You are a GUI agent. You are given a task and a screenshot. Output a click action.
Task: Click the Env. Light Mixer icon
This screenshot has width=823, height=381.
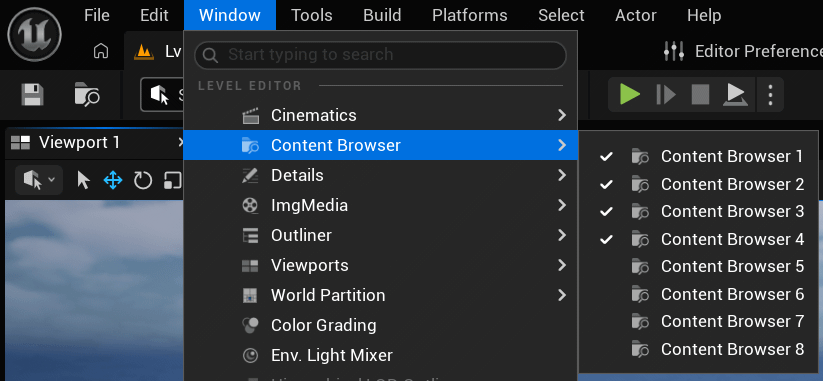tap(250, 355)
